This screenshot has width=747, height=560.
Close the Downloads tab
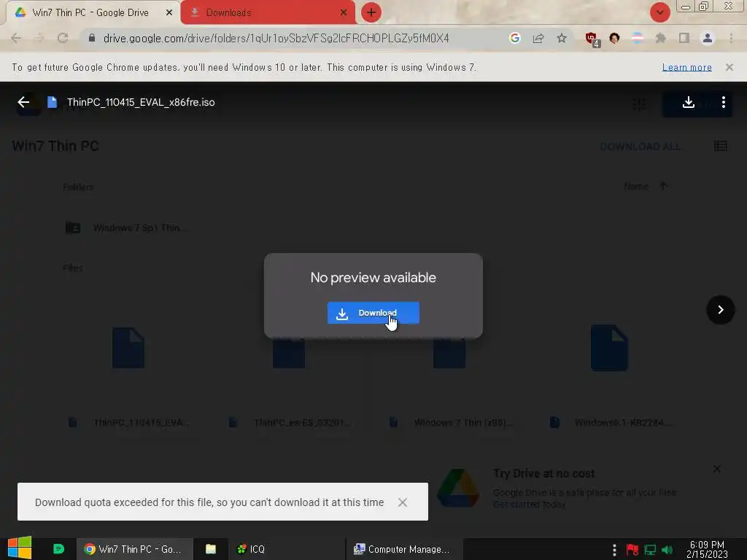pos(344,13)
